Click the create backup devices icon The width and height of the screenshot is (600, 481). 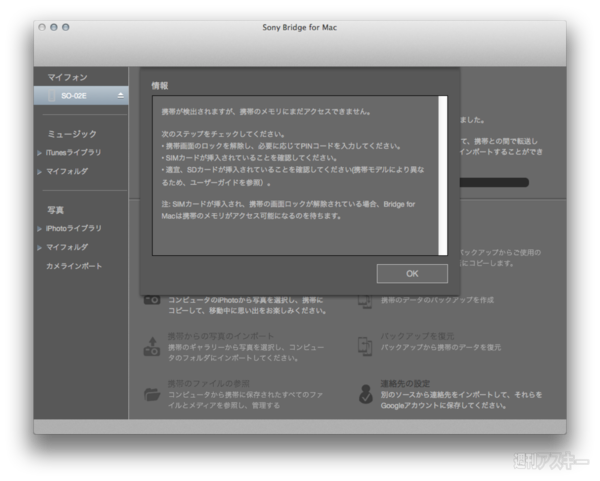point(365,301)
